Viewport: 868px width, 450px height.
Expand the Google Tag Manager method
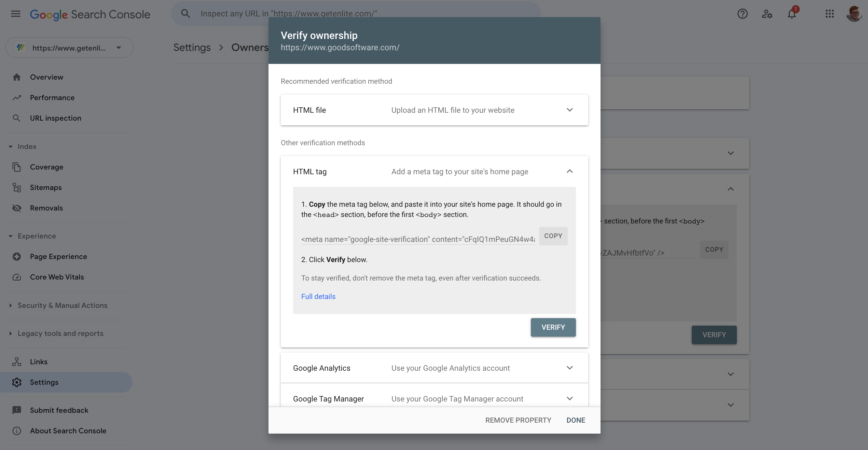coord(569,398)
